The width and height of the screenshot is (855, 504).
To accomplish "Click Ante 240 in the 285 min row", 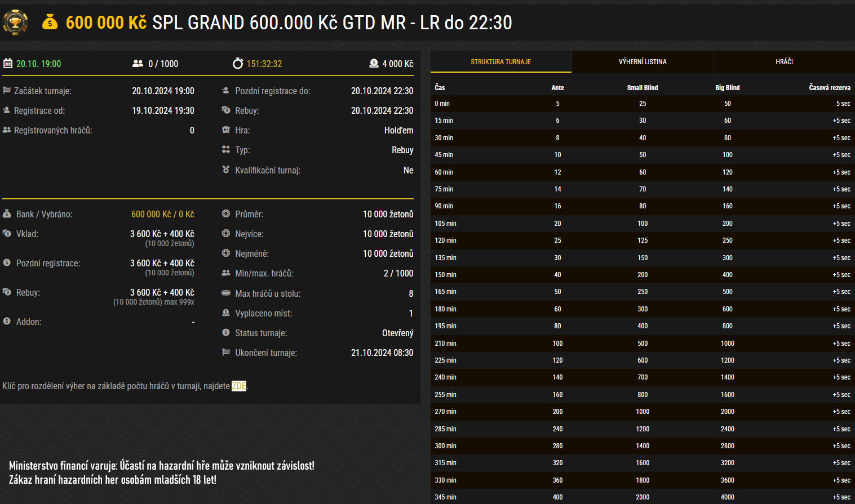I will [557, 429].
